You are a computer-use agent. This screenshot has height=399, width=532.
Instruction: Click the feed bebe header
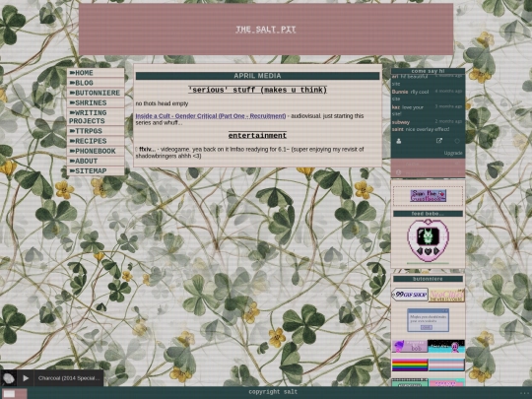tap(428, 214)
